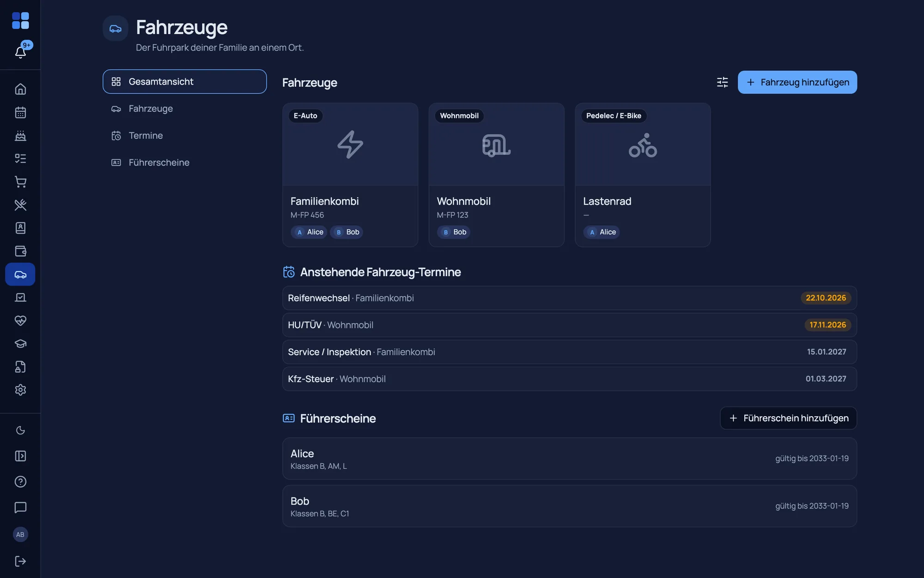Select Termine tab
924x578 pixels.
point(184,135)
